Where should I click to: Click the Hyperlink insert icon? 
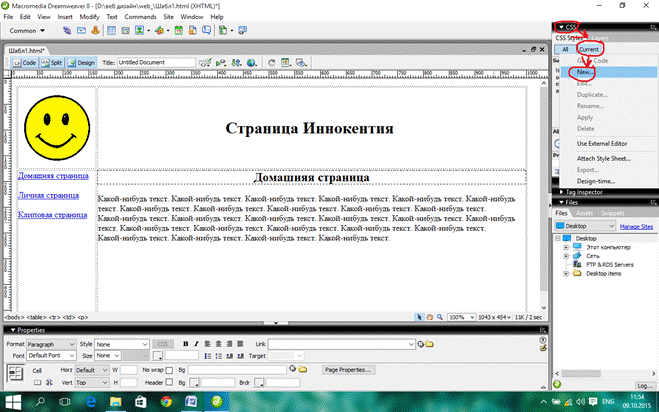click(67, 30)
